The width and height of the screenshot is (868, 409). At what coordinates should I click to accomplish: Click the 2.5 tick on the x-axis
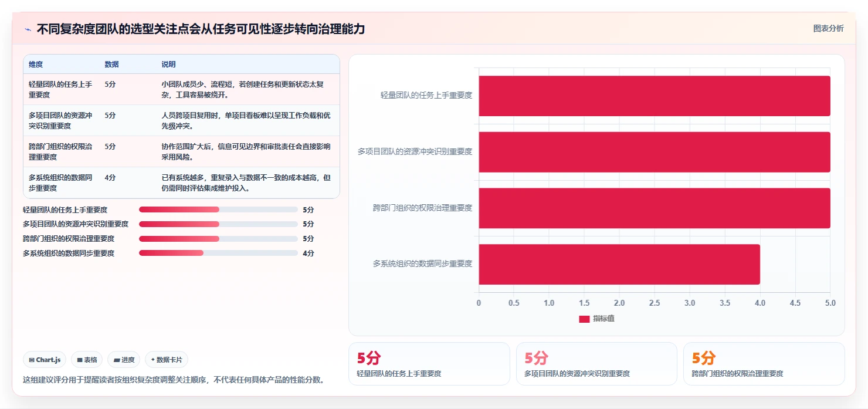655,303
